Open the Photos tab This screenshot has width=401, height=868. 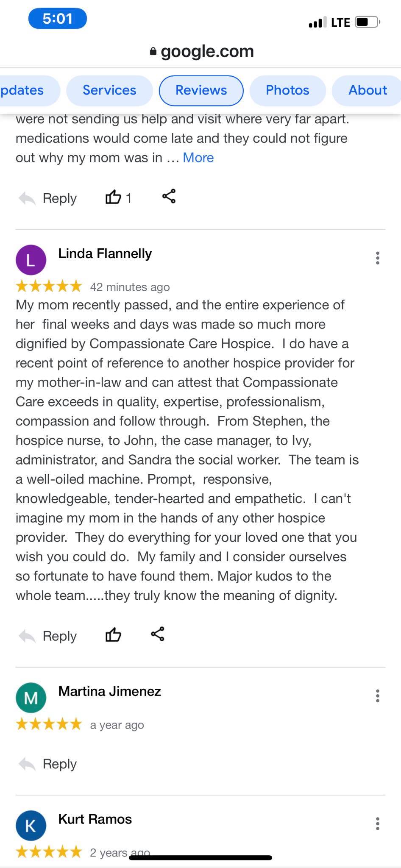click(x=287, y=90)
